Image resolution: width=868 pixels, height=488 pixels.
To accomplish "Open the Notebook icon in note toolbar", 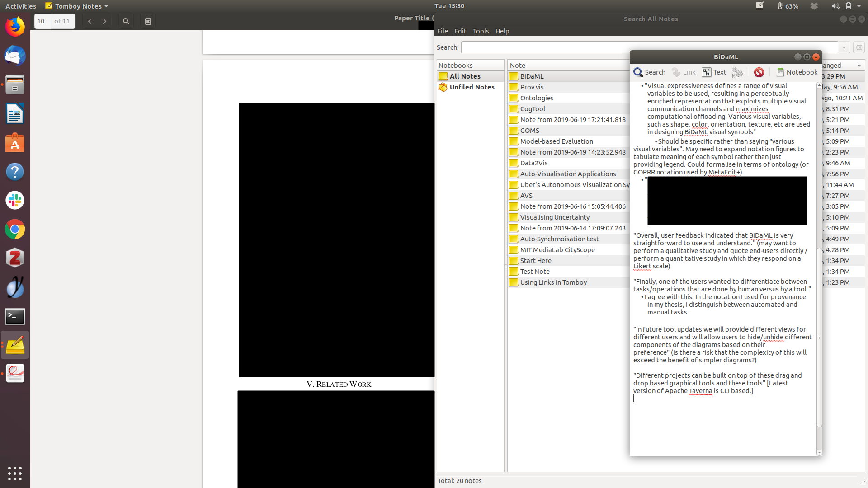I will [780, 72].
